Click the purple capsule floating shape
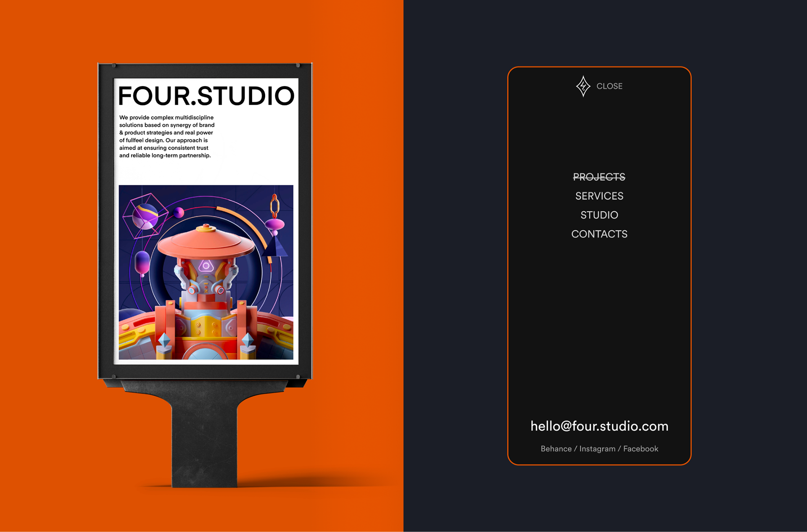This screenshot has height=532, width=807. tap(142, 263)
